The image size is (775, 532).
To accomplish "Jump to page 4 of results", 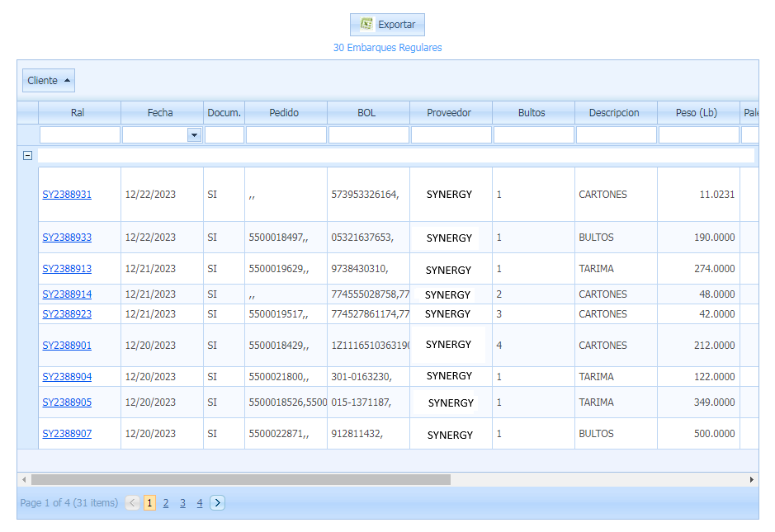I will point(199,503).
